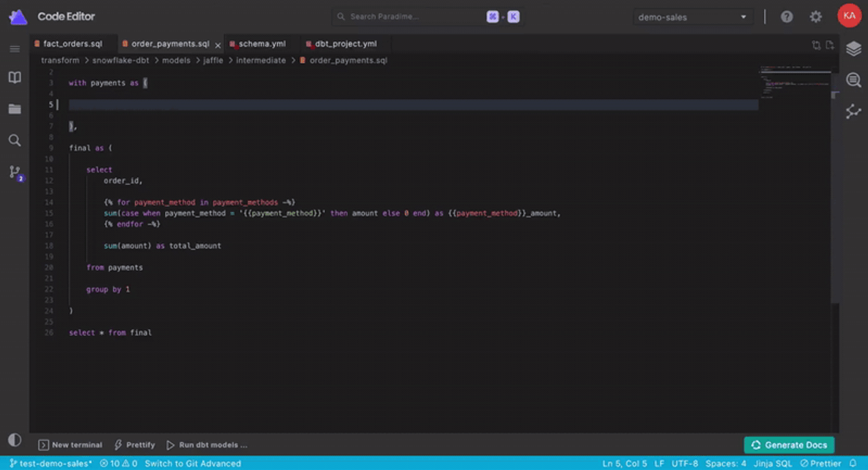Close the order_payments.sql tab
The width and height of the screenshot is (868, 470).
click(x=218, y=45)
